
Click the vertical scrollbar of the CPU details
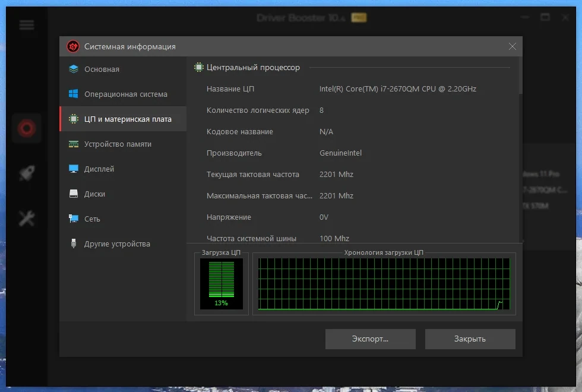click(x=520, y=75)
